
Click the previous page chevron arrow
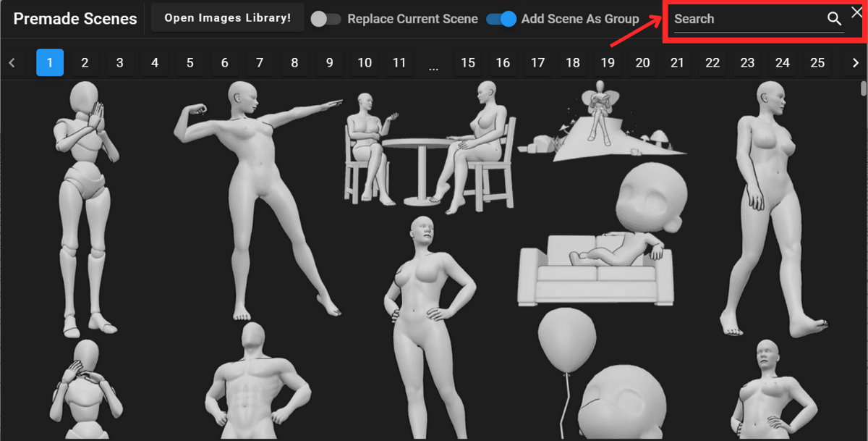tap(12, 62)
